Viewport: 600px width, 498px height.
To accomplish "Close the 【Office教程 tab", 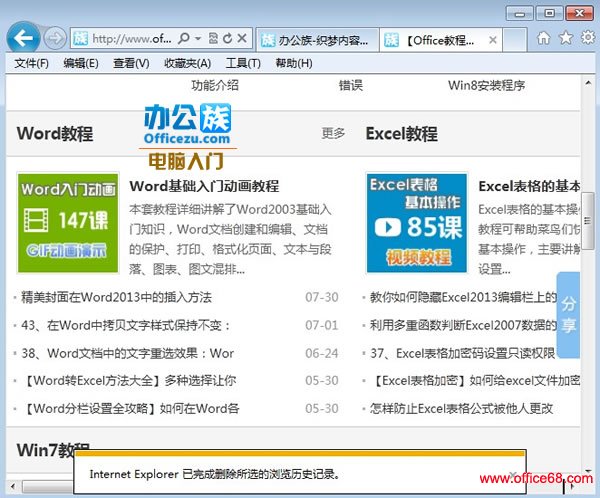I will click(493, 40).
